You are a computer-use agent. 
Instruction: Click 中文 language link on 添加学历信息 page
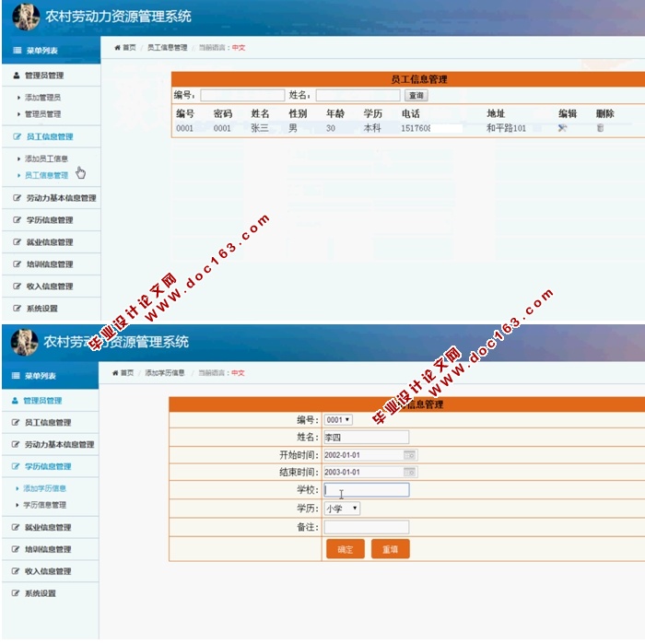click(238, 373)
